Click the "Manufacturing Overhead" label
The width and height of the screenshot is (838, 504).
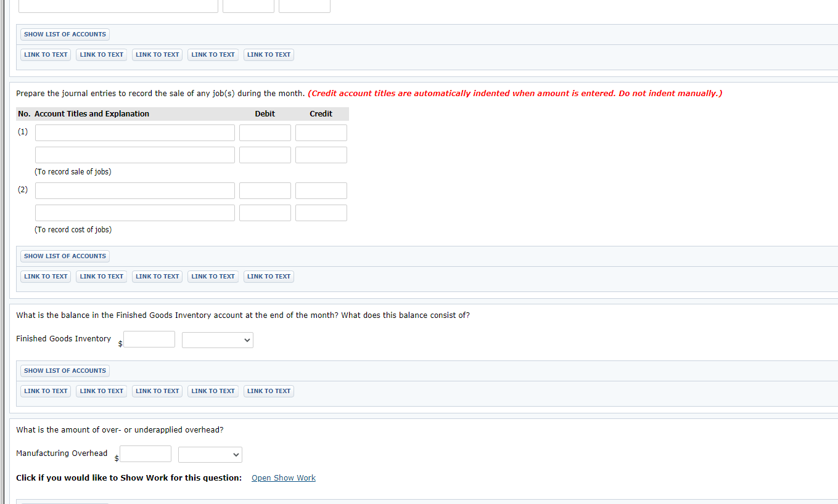coord(62,453)
